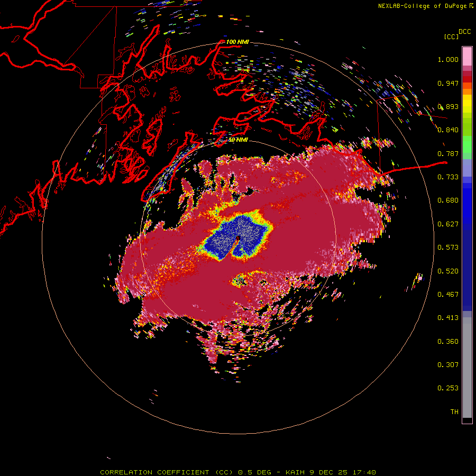
Task: Click the Correlation Coefficient product title caption
Action: tap(237, 472)
